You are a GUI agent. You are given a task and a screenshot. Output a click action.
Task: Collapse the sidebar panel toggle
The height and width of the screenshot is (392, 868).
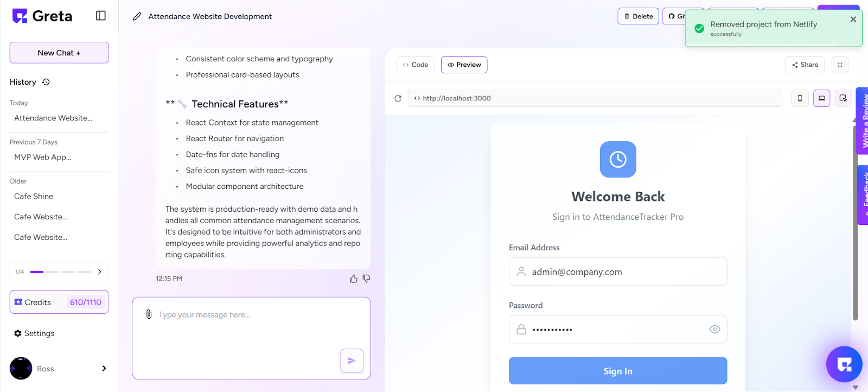click(101, 16)
